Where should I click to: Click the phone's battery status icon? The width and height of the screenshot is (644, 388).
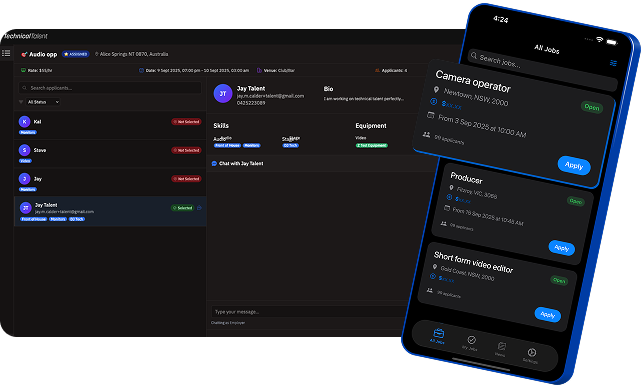[x=612, y=42]
